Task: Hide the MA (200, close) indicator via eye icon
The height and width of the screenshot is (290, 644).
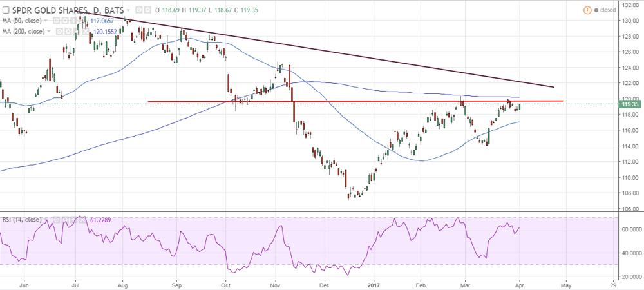Action: coord(59,31)
